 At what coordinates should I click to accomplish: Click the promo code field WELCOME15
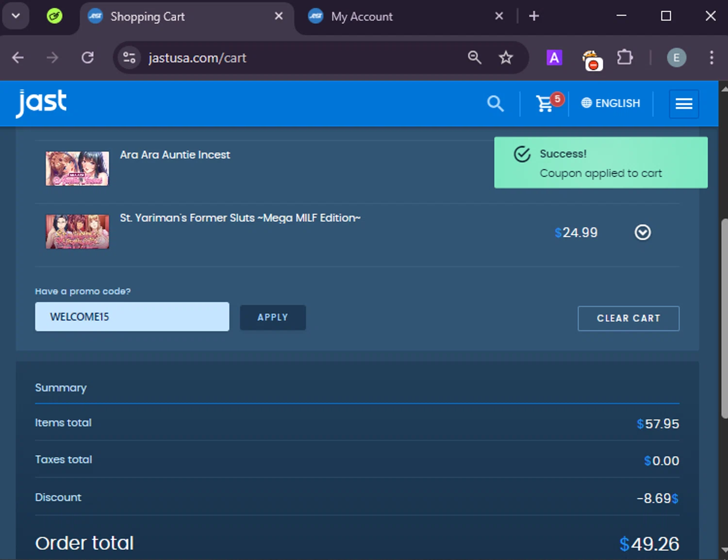[x=132, y=317]
